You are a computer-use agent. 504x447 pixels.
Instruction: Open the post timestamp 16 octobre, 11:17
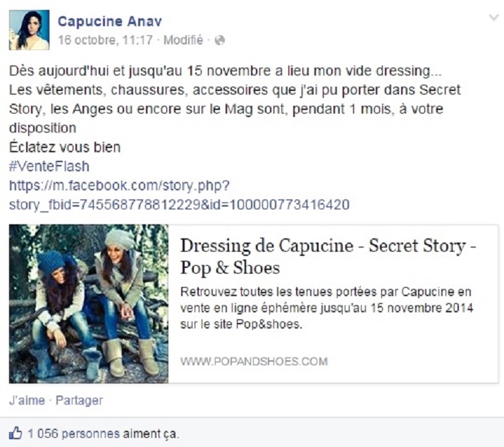tap(105, 40)
